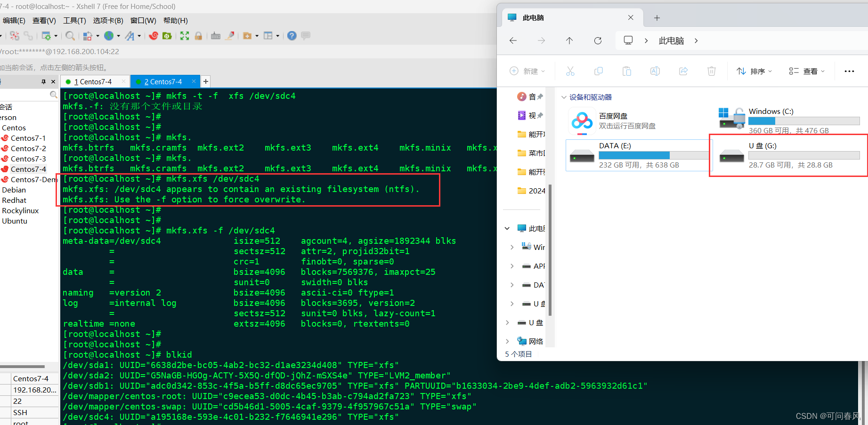This screenshot has height=425, width=868.
Task: Open color scheme dropdown arrow in Xshell toolbar
Action: (x=97, y=36)
